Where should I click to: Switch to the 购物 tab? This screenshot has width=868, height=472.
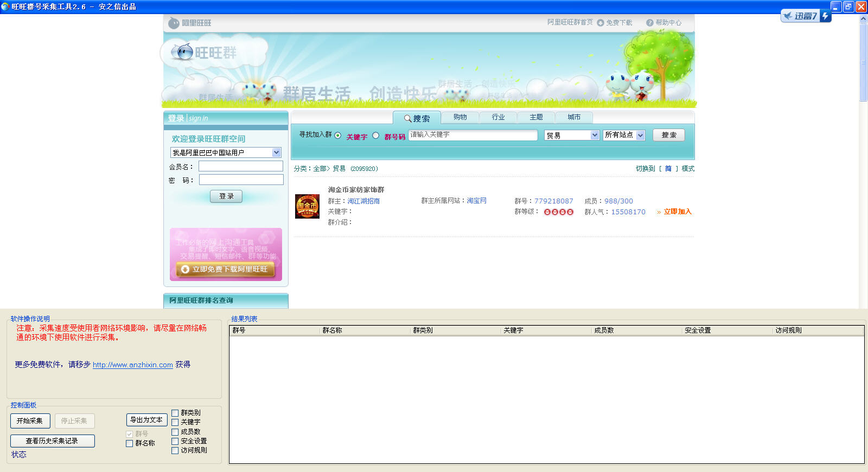pos(460,117)
